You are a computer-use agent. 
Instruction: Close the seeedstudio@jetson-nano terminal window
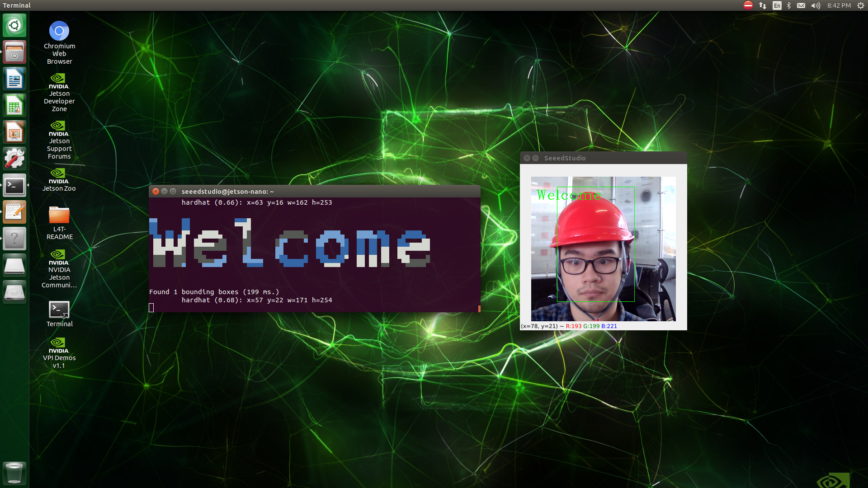point(156,192)
